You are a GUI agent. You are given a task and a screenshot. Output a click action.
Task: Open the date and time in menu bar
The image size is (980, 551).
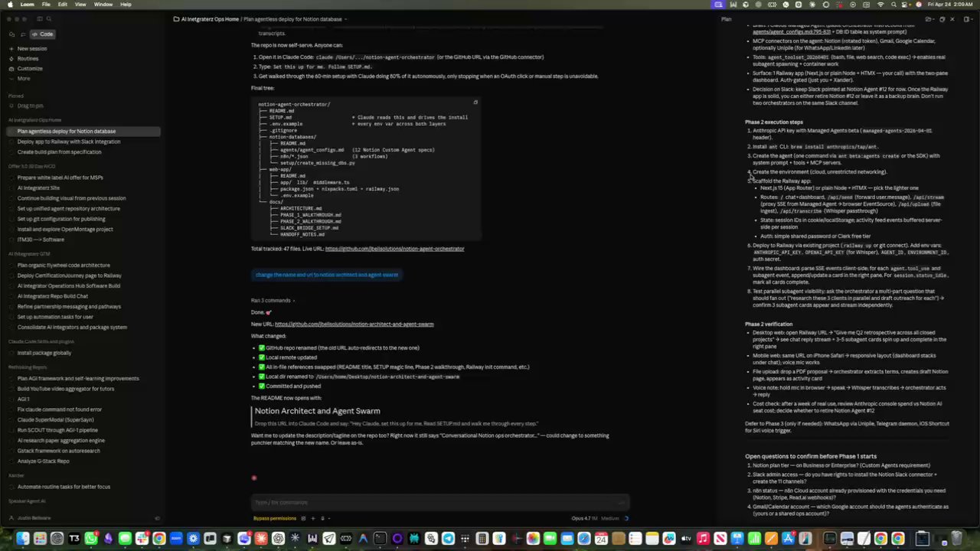click(951, 5)
